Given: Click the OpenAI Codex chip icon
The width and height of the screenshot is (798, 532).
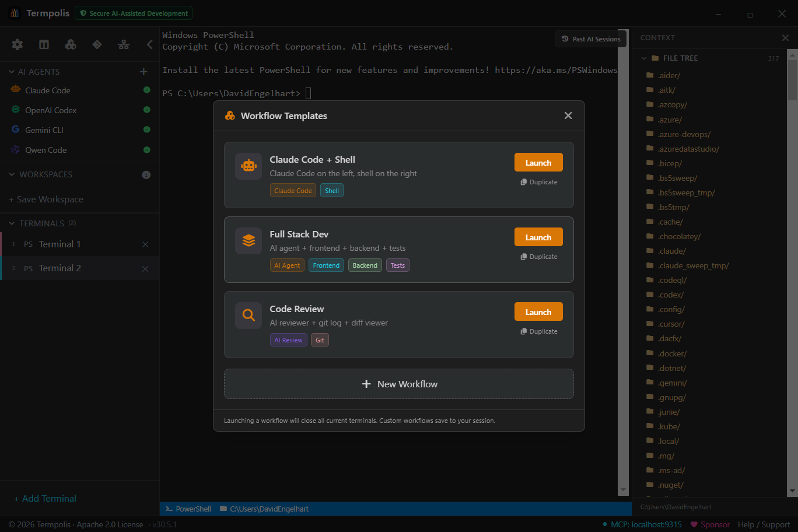Looking at the screenshot, I should tap(16, 110).
